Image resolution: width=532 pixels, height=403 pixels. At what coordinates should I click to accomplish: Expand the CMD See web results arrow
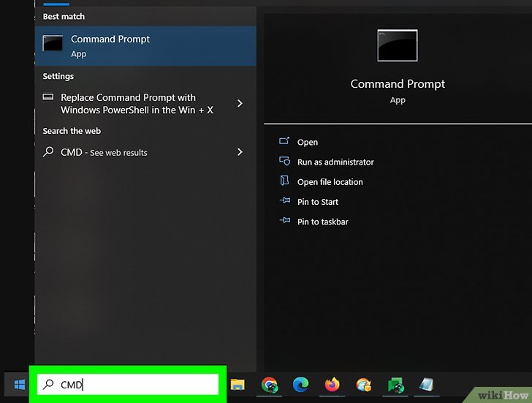pyautogui.click(x=240, y=151)
